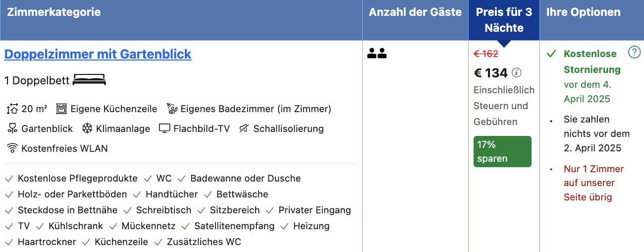Click the Ihre Optionen column header
644x252 pixels.
592,20
